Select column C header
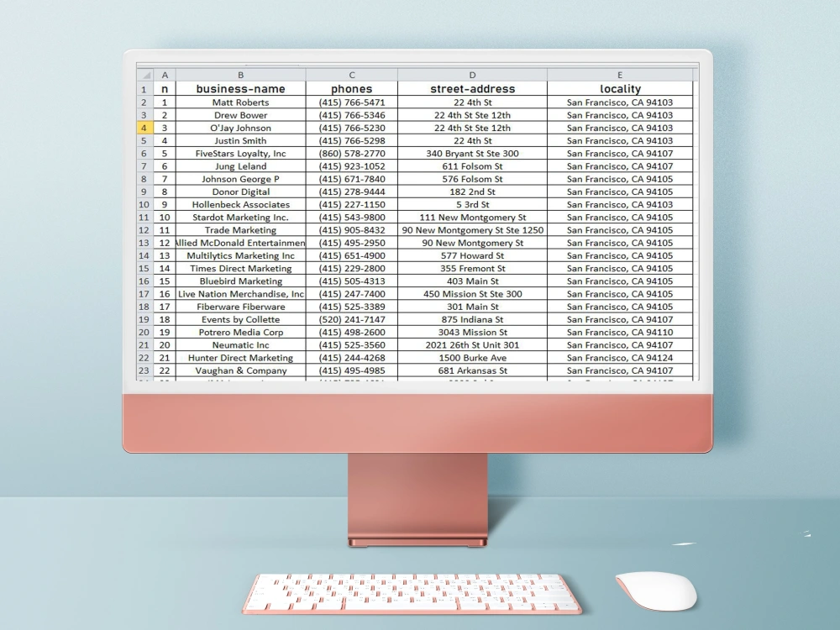Image resolution: width=840 pixels, height=630 pixels. tap(351, 75)
